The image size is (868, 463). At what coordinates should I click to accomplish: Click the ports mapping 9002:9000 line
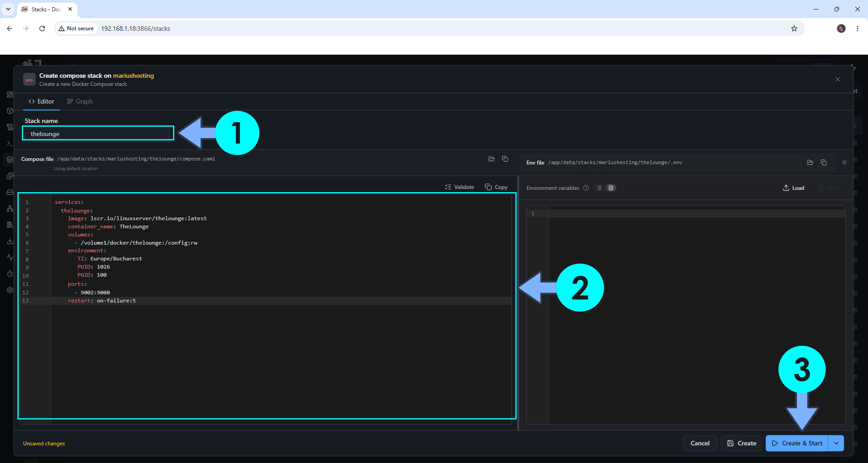[92, 293]
